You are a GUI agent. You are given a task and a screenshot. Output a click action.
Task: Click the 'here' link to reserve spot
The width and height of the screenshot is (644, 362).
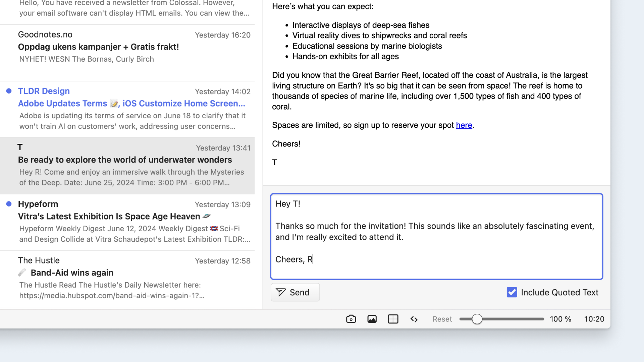pos(464,125)
